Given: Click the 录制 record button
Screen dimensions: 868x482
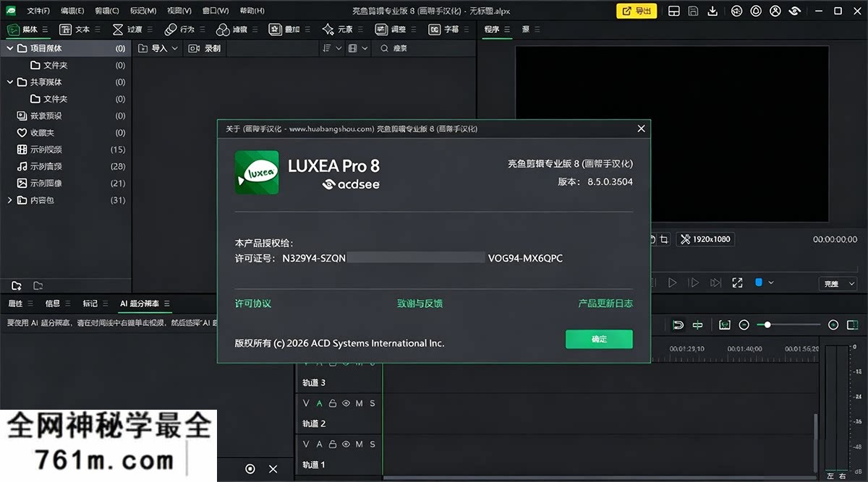Looking at the screenshot, I should coord(204,48).
